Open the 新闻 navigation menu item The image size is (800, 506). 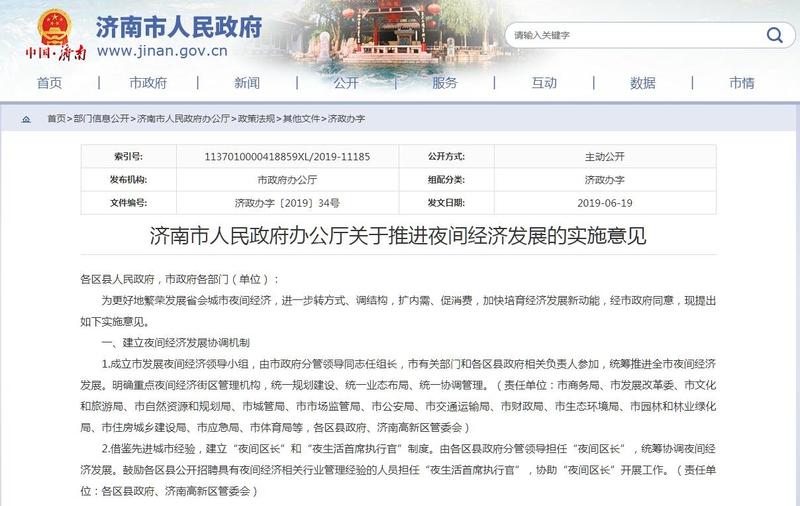(247, 83)
